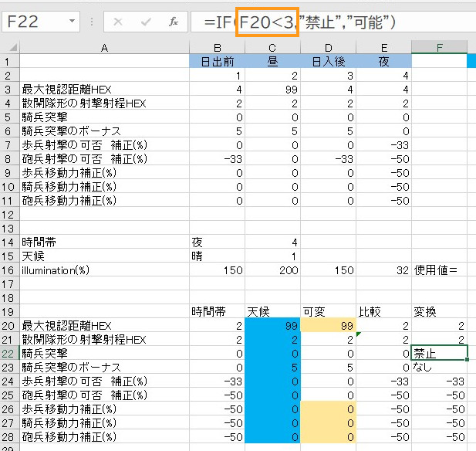Click yellow cell D26 with value 0
Viewport: 476px width, 451px height.
[328, 409]
